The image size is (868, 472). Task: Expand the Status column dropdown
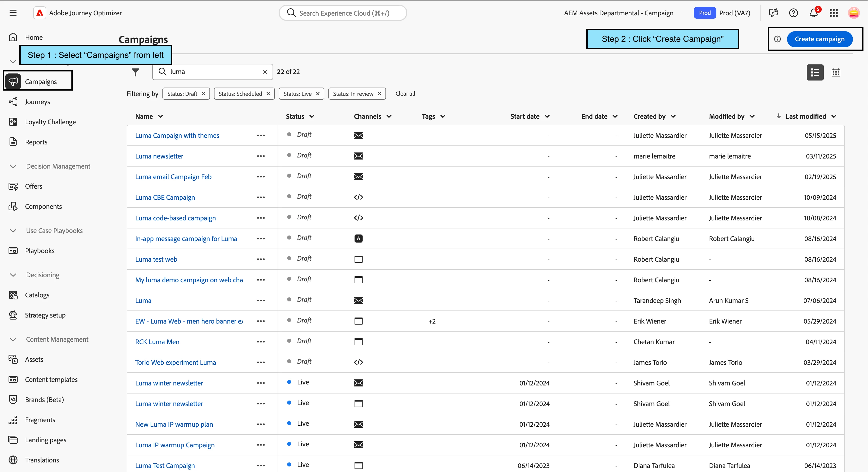point(312,116)
